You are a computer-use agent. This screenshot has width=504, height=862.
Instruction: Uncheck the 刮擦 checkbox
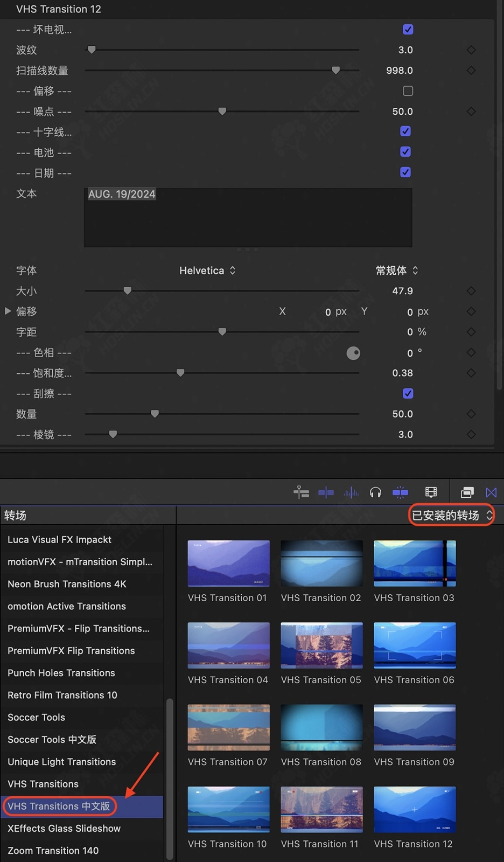coord(408,393)
